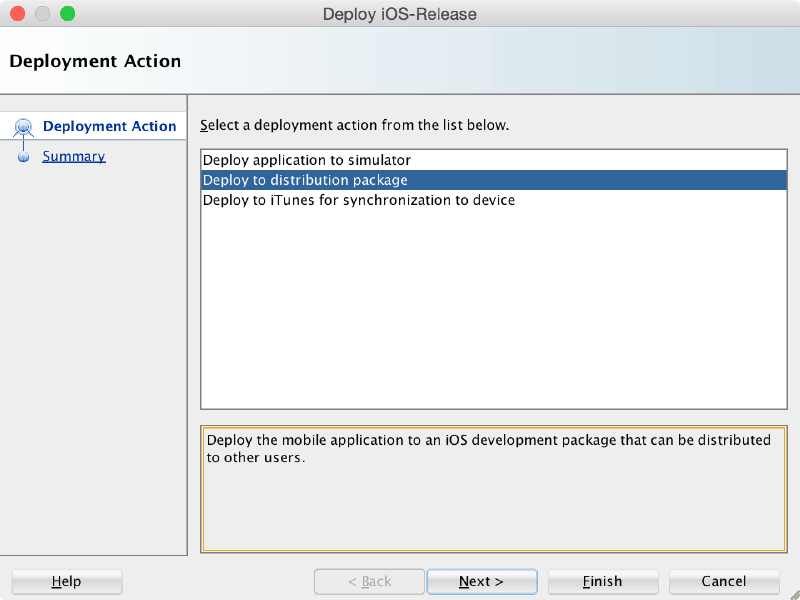Click the Next button
This screenshot has width=800, height=600.
481,581
